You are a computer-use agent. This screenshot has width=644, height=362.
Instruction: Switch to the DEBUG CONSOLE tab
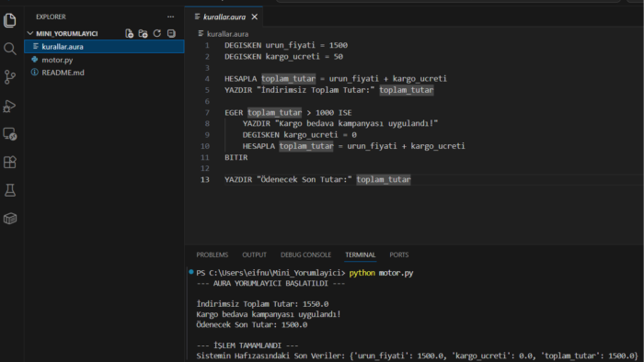(305, 255)
